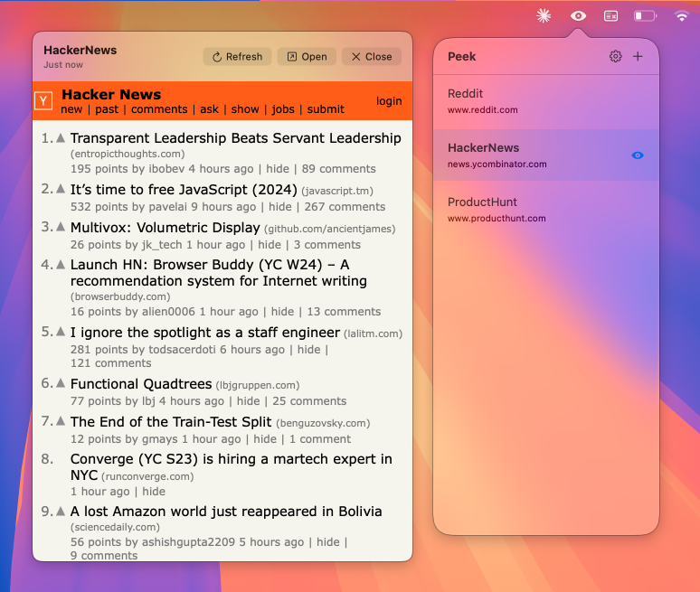Open the 'ask' nav link

click(210, 109)
